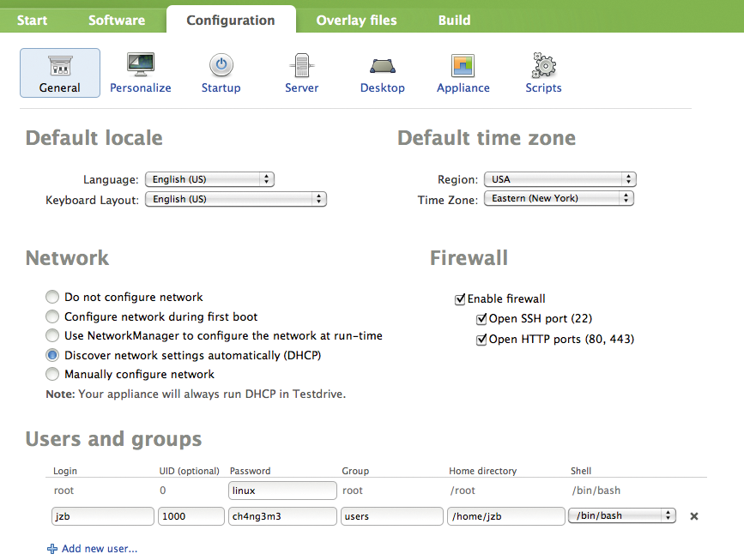
Task: Open the Personalize monitor icon
Action: 141,64
